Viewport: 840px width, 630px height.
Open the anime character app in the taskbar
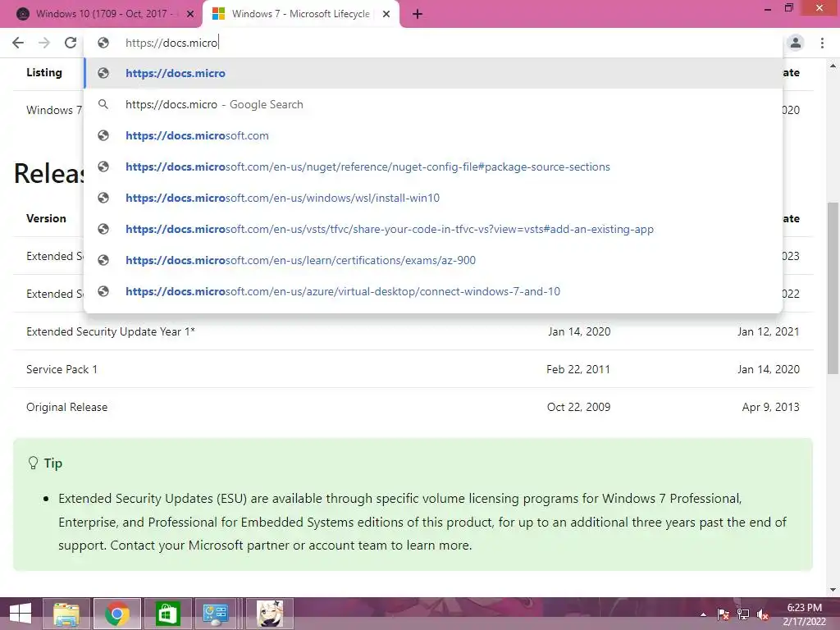point(270,614)
